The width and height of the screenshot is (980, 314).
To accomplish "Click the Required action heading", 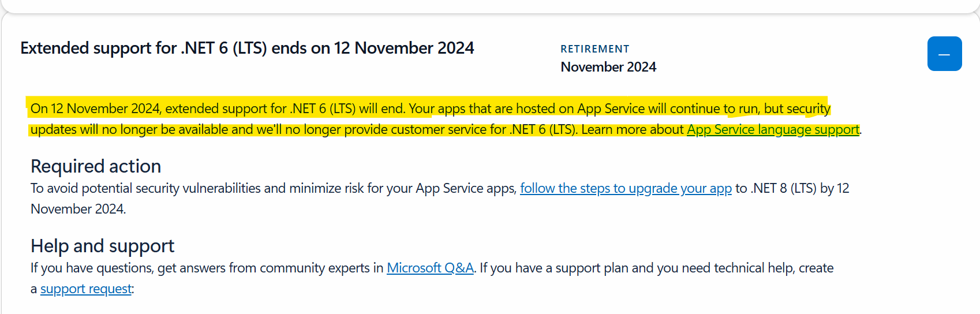I will [96, 166].
